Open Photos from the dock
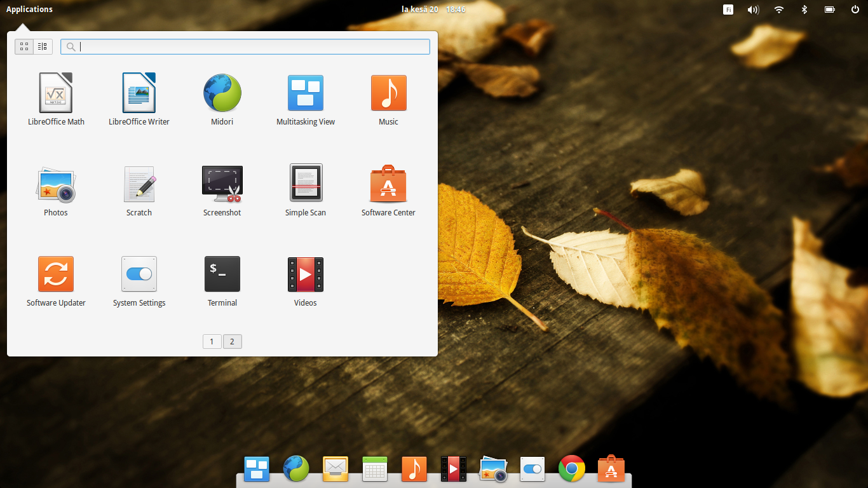 coord(493,469)
